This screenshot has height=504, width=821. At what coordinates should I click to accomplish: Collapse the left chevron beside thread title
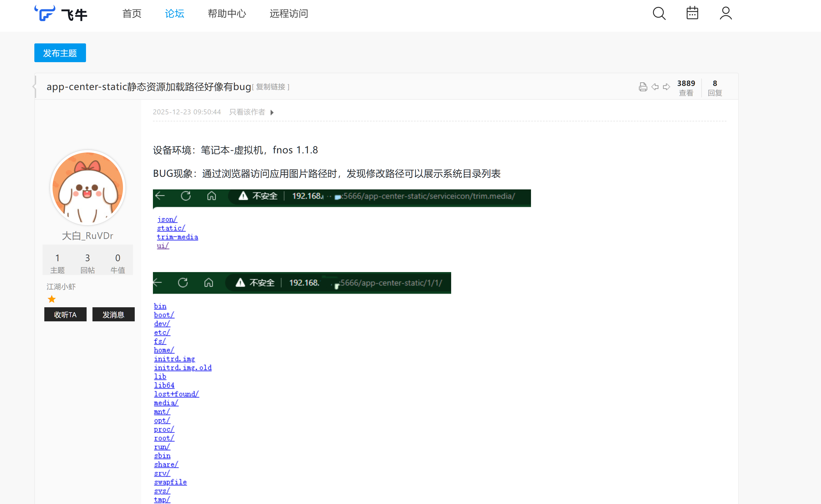[x=34, y=87]
